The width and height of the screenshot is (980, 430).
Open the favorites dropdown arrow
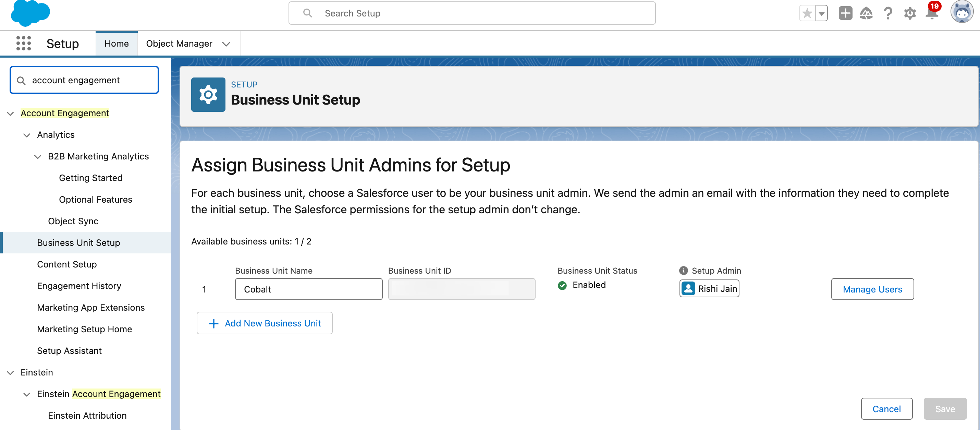coord(822,13)
